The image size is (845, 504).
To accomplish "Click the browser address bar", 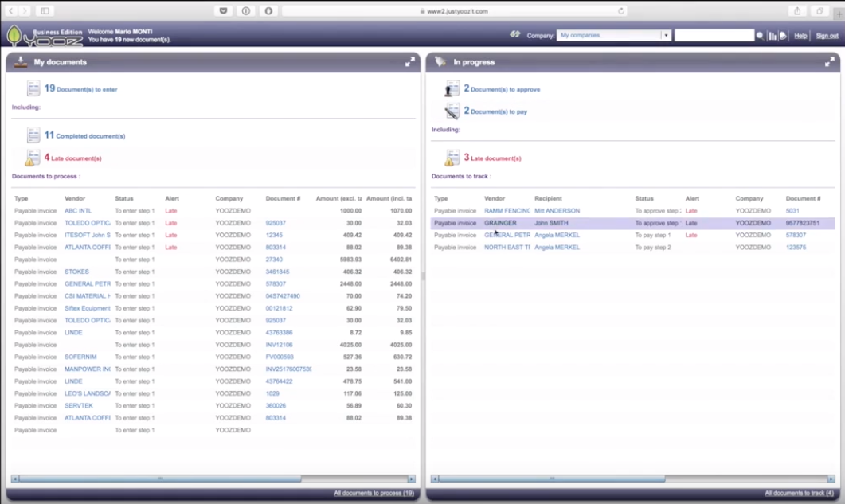I will click(x=454, y=11).
